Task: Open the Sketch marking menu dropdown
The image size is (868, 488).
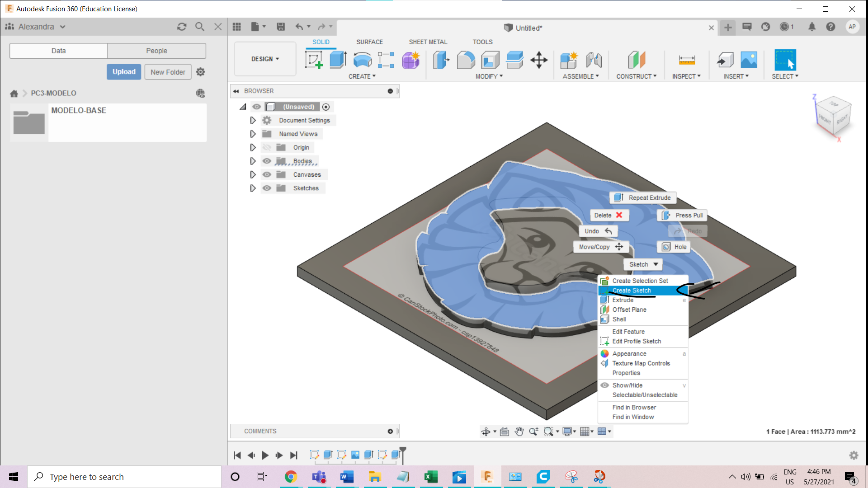Action: (x=643, y=264)
